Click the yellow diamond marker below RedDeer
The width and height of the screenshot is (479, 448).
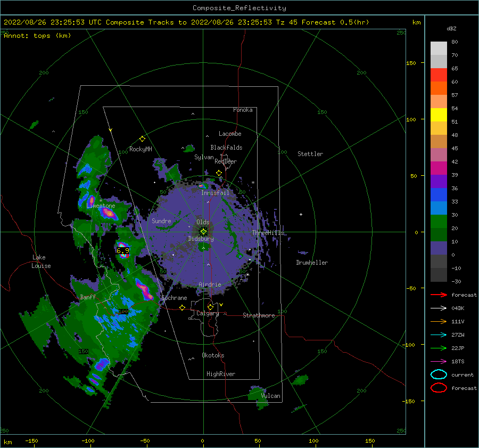[x=219, y=173]
